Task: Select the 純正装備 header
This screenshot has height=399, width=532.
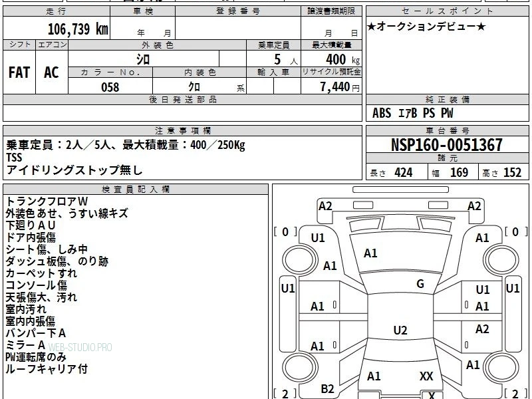Action: click(x=447, y=100)
